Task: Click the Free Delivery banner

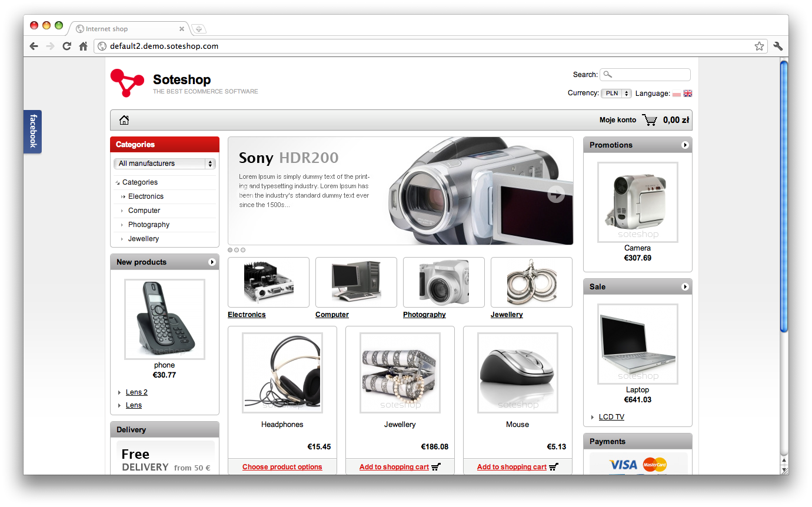Action: 165,458
